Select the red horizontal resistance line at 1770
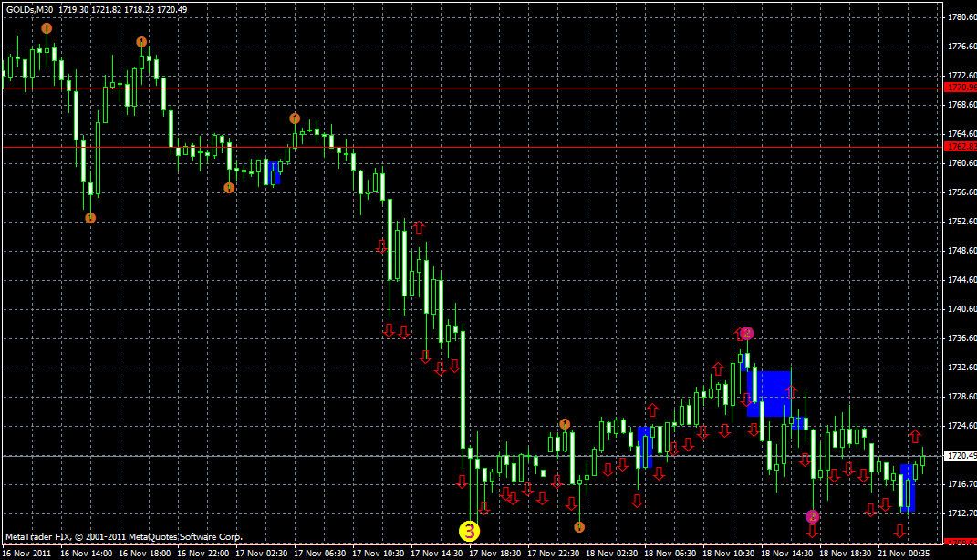 point(456,88)
